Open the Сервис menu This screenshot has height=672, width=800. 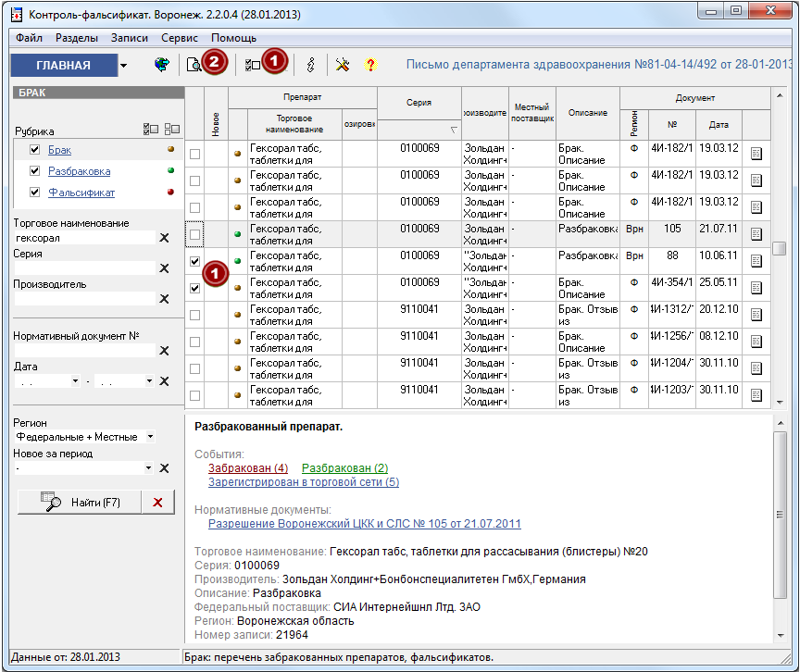(x=180, y=38)
